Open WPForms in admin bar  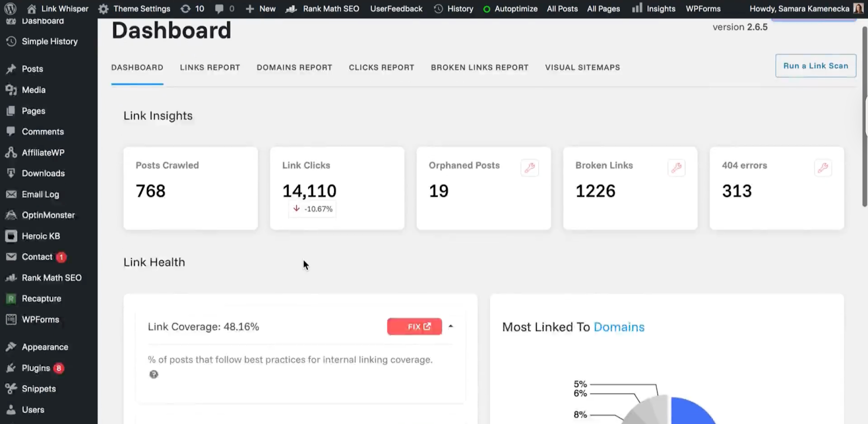coord(703,9)
